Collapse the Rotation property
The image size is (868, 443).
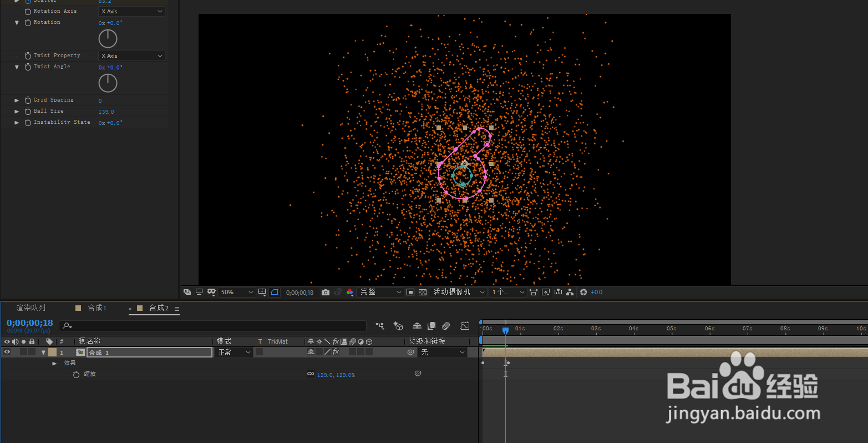pos(17,23)
